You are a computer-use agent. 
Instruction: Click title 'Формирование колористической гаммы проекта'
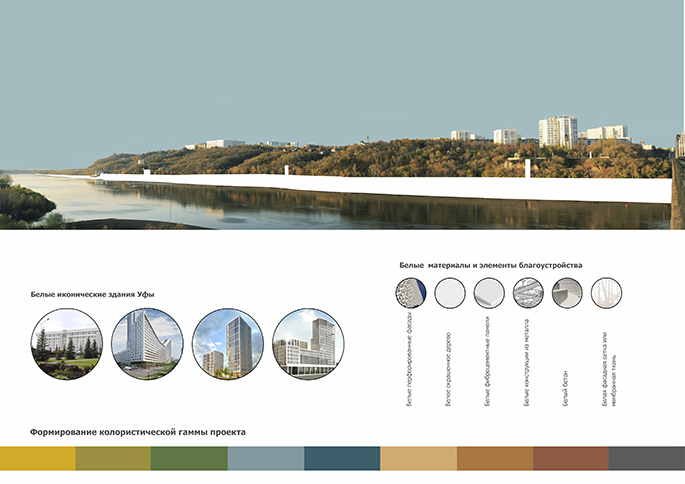[x=138, y=432]
